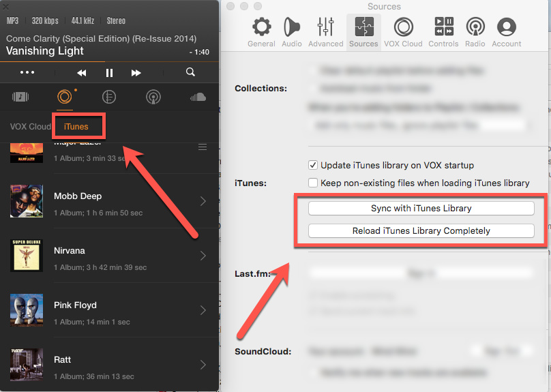Open the Audio preferences pane
This screenshot has width=551, height=392.
[292, 32]
